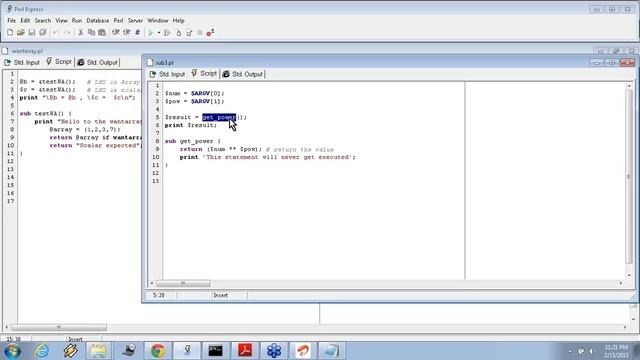Select the Script tab in wantarray.pl
This screenshot has height=360, width=640.
point(59,62)
